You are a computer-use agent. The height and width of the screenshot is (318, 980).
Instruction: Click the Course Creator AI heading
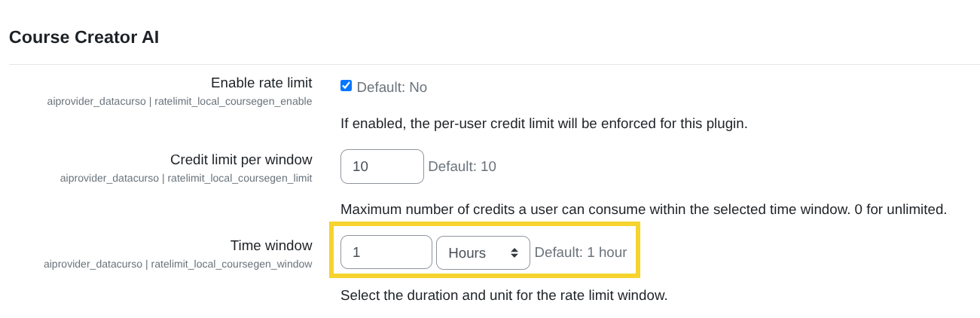(x=84, y=38)
